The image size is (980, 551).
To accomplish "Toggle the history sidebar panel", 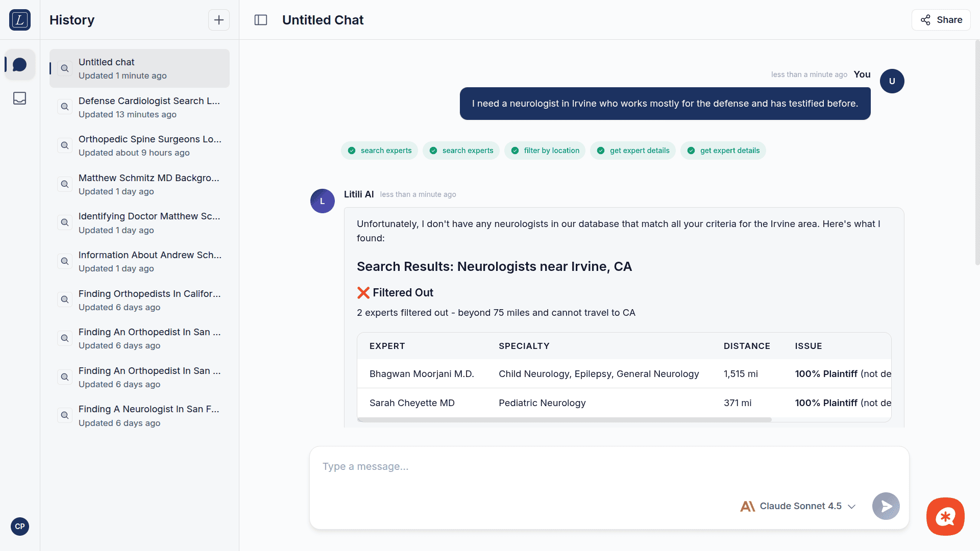I will pos(261,20).
